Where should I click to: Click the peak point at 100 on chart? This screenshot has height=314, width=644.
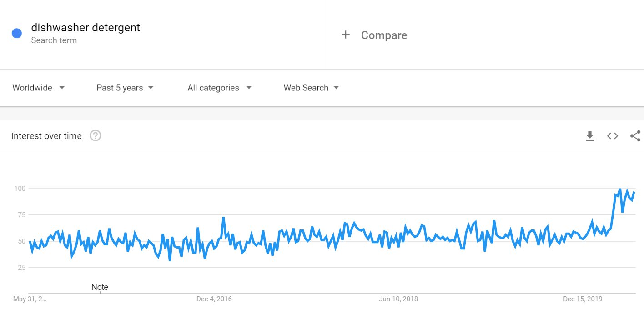pos(619,189)
